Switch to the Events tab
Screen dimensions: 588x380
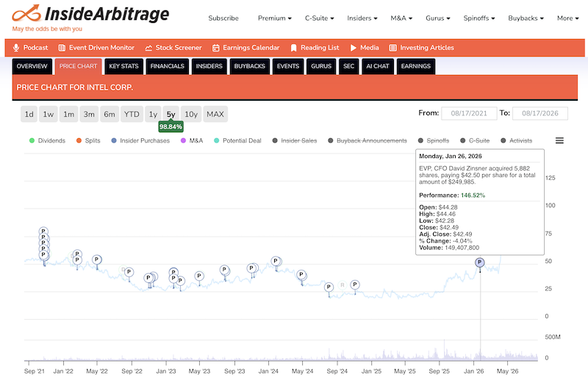click(x=288, y=66)
